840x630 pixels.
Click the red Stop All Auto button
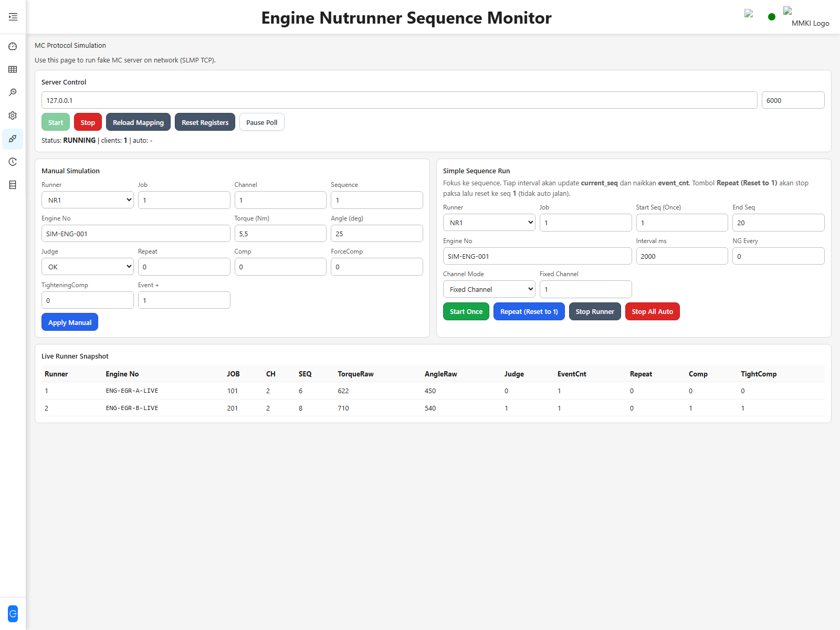tap(652, 311)
